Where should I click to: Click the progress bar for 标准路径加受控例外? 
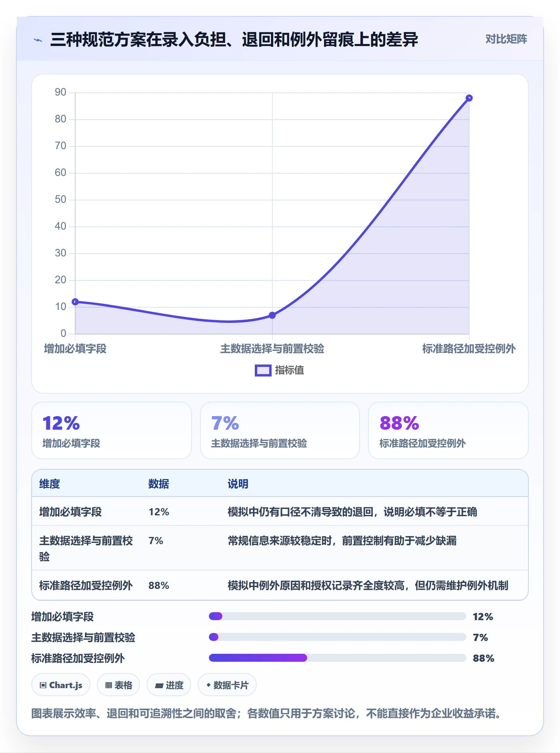338,658
